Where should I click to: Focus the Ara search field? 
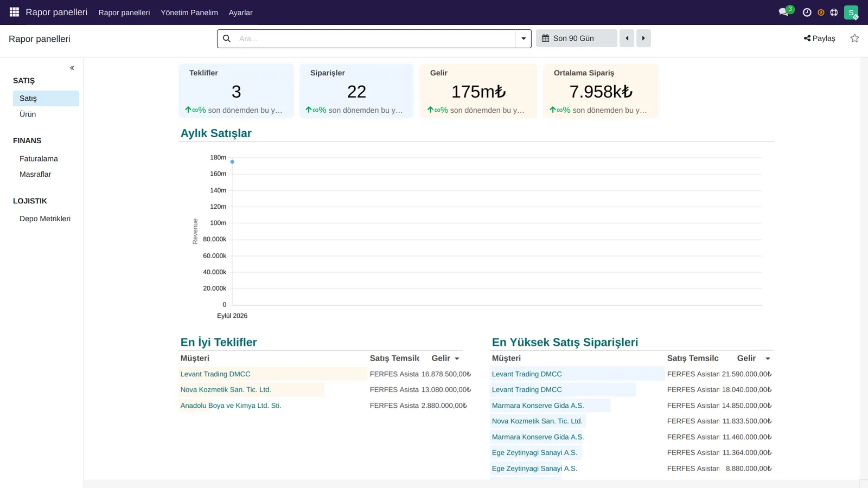click(x=375, y=38)
